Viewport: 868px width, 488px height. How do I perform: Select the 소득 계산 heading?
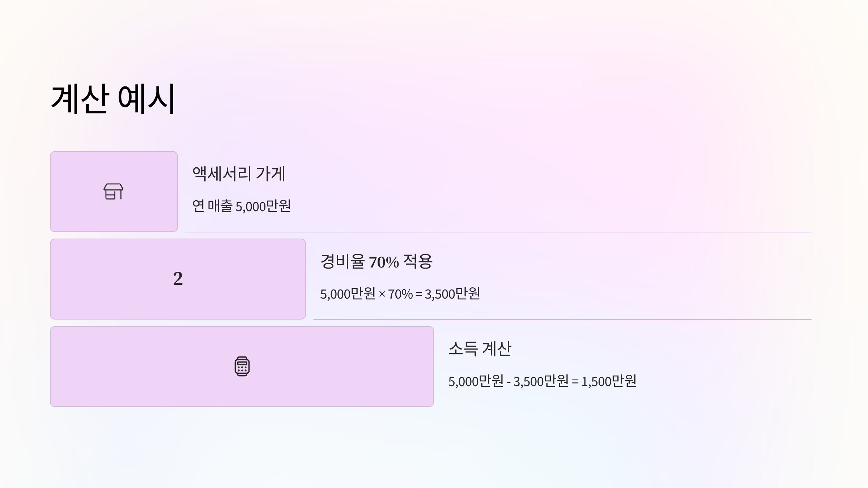pyautogui.click(x=480, y=349)
